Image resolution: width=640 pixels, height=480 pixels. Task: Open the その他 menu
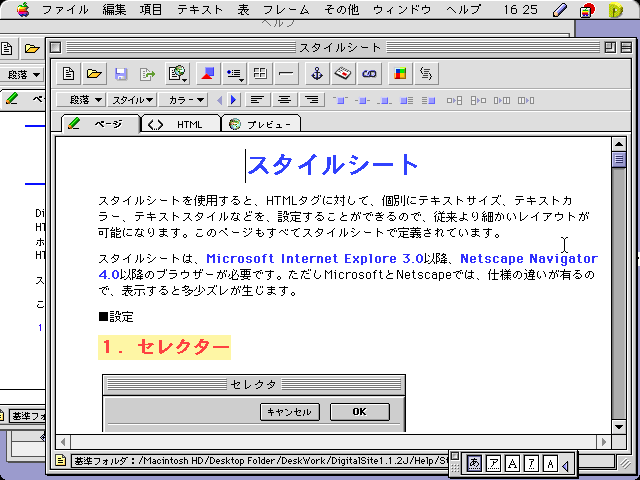342,9
